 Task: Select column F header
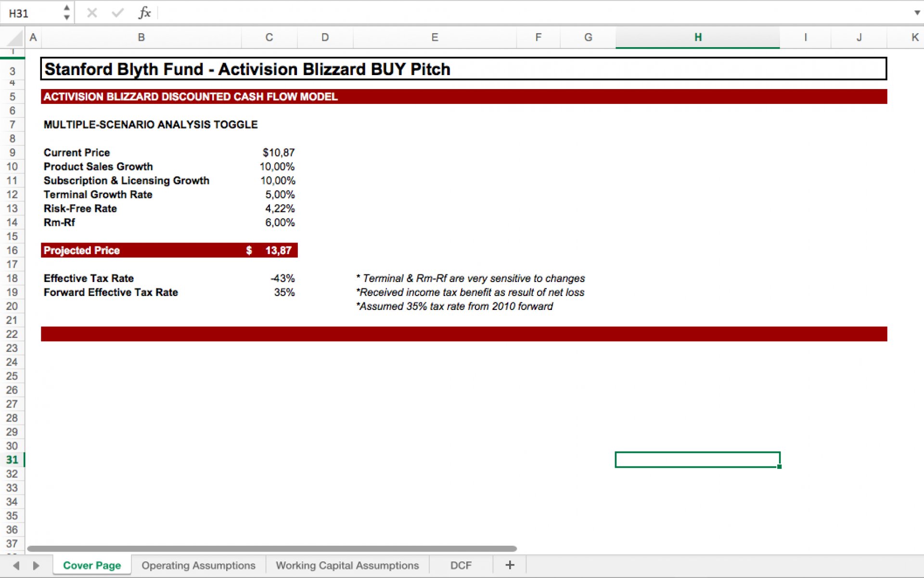click(x=539, y=38)
